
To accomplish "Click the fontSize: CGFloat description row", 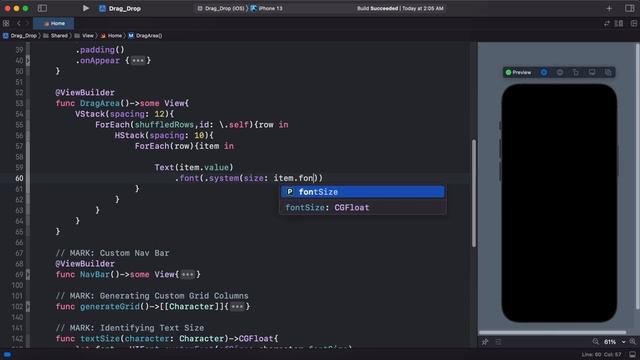I will 362,207.
